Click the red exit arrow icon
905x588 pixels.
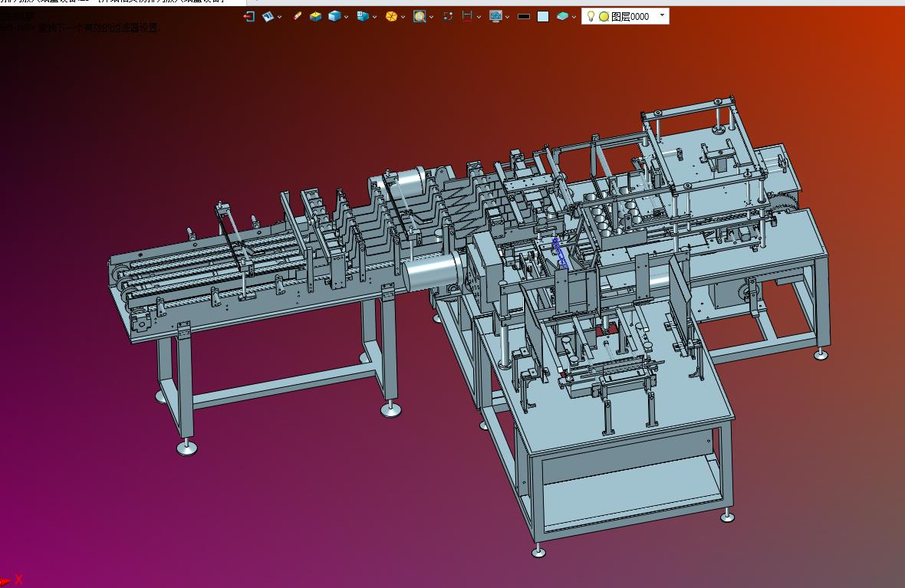coord(248,16)
